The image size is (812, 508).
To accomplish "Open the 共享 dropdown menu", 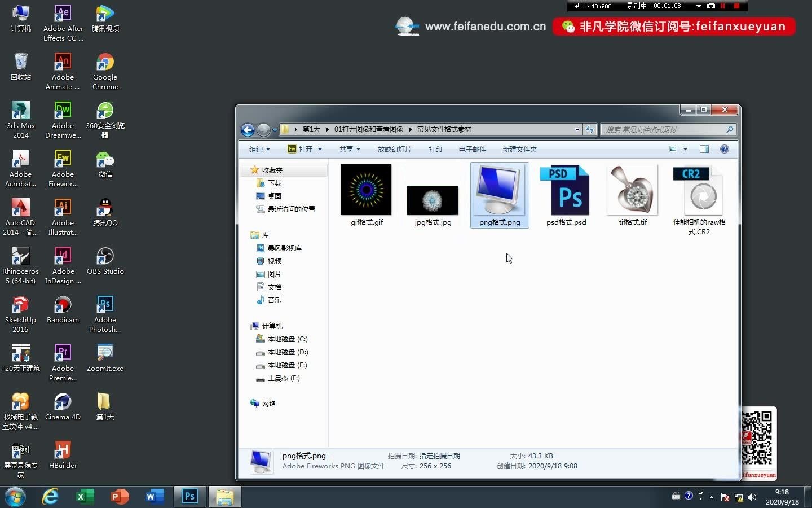I will pos(350,149).
